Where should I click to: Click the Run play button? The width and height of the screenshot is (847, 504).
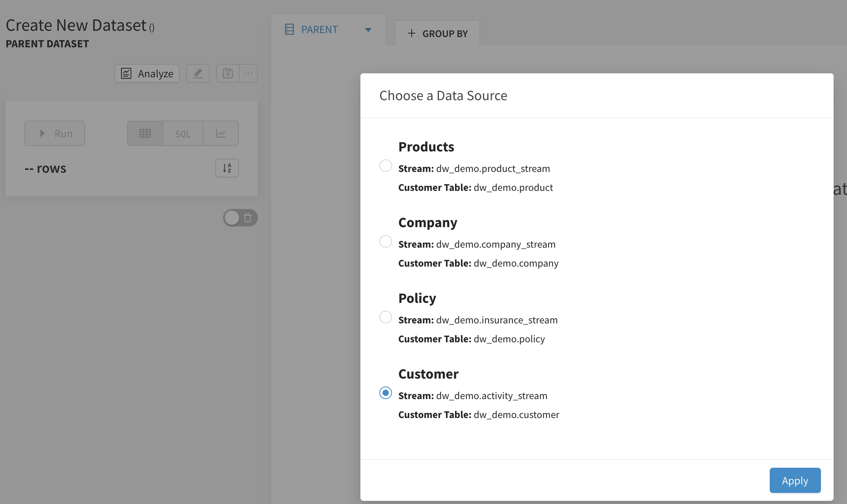(55, 133)
